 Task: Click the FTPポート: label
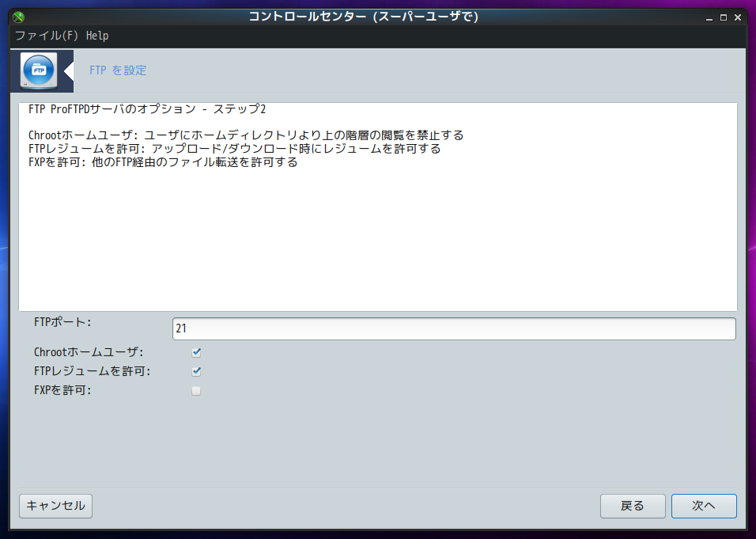[62, 322]
